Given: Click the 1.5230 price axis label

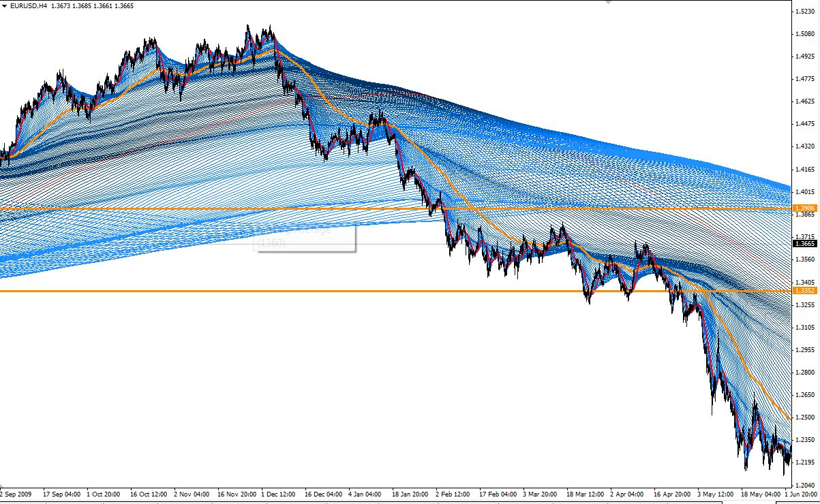Looking at the screenshot, I should tap(805, 12).
